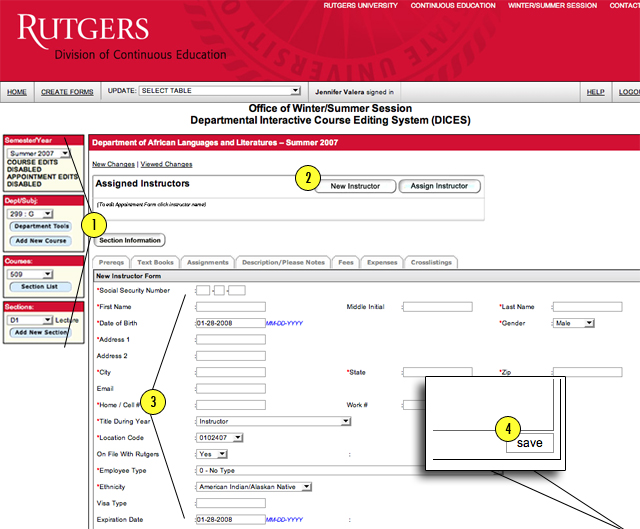Open the HOME link in navigation bar
640x529 pixels.
click(x=17, y=92)
